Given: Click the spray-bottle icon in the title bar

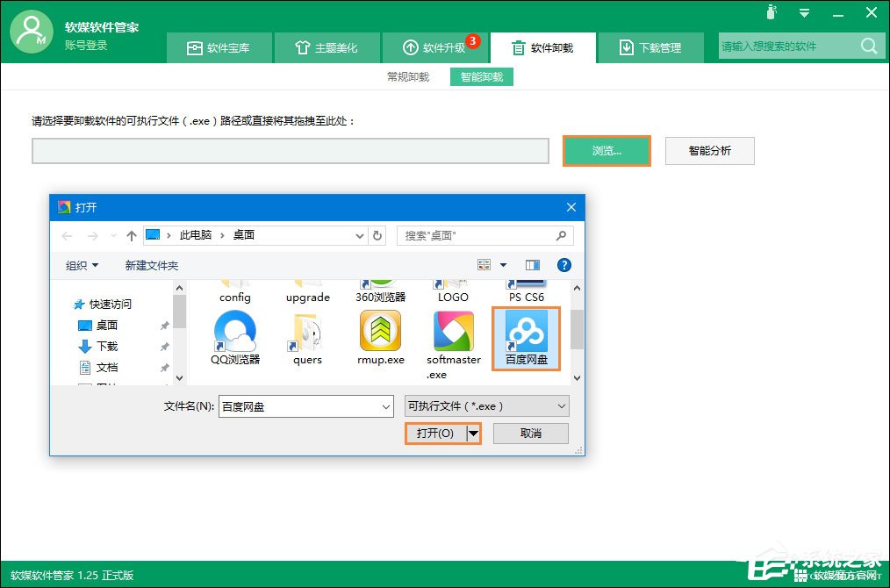Looking at the screenshot, I should [772, 13].
